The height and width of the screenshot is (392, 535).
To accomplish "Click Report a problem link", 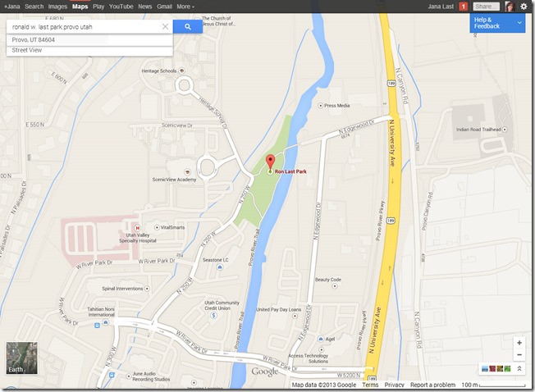I will 432,385.
